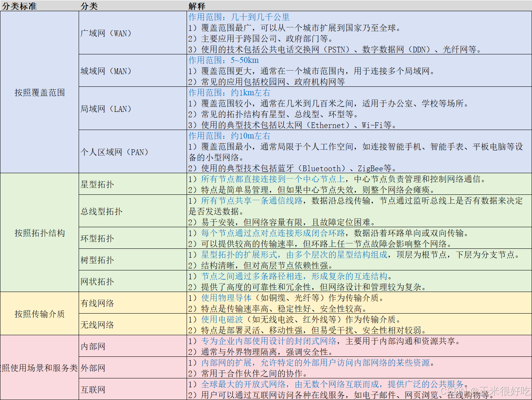This screenshot has width=532, height=400.
Task: Click the line about 部署灵活、移动性强
Action: click(307, 330)
